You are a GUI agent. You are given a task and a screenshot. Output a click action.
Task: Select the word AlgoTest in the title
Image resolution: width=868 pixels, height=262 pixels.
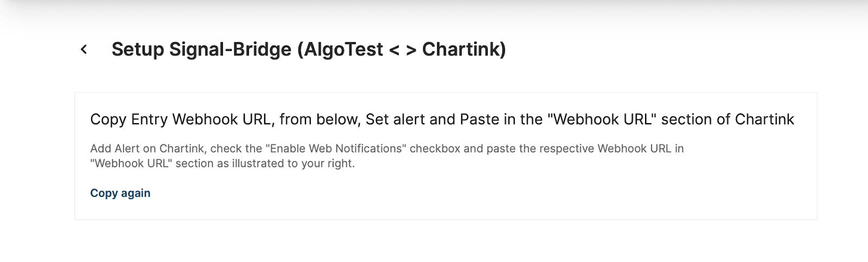[x=343, y=49]
